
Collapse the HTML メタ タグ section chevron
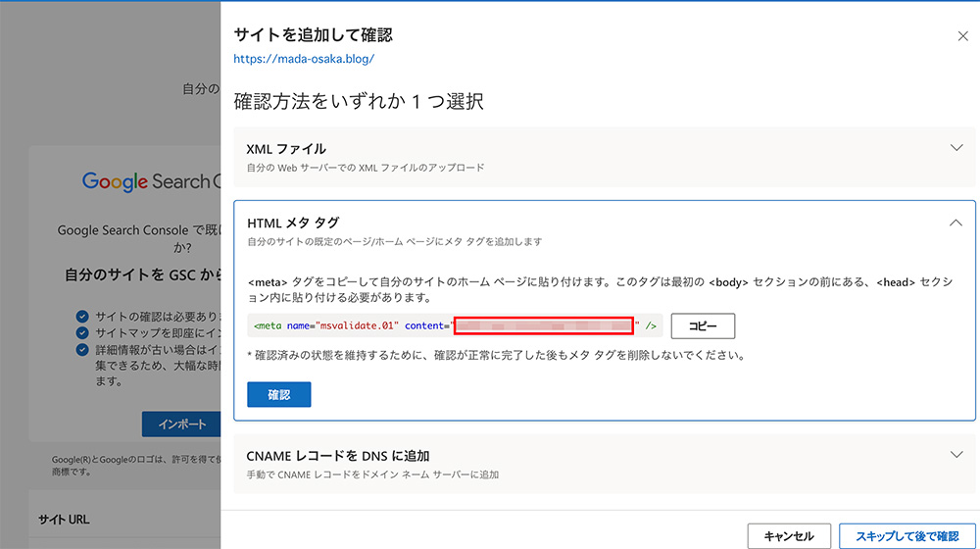955,223
